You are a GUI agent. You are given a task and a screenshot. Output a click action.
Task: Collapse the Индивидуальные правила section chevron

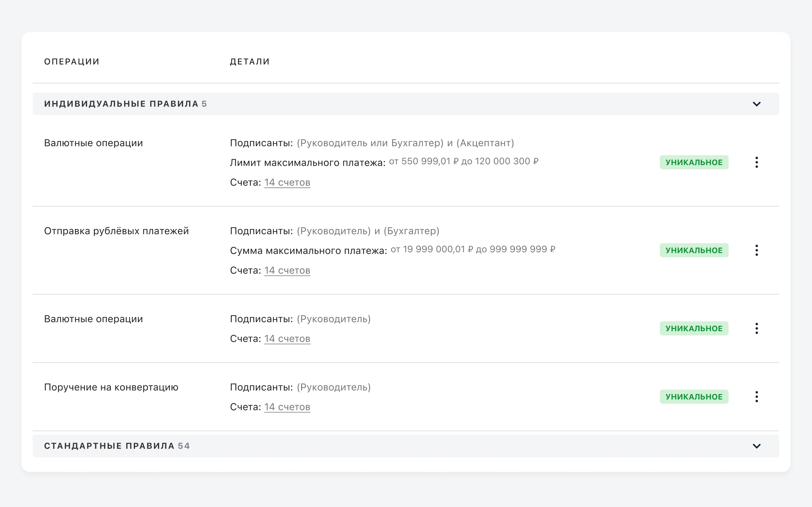pyautogui.click(x=756, y=104)
